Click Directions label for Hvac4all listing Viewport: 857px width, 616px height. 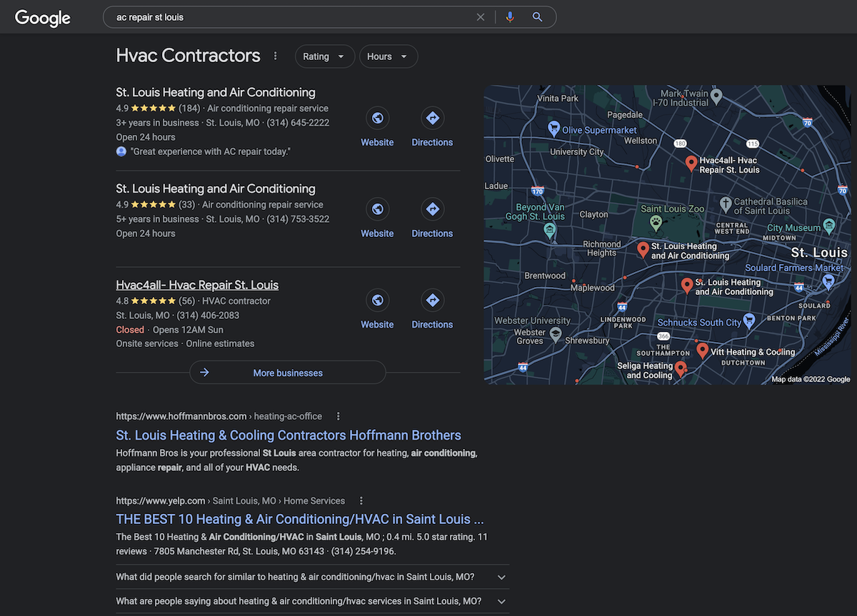click(432, 324)
